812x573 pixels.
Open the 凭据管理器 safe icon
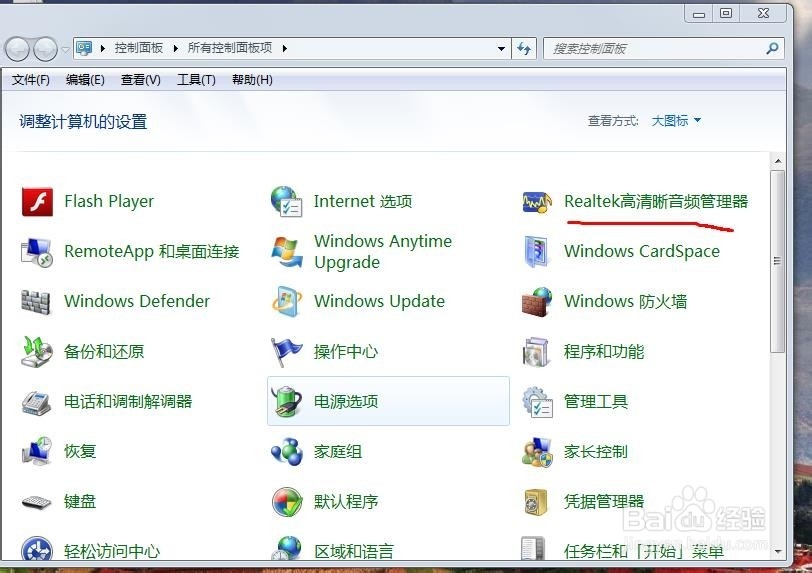tap(535, 502)
